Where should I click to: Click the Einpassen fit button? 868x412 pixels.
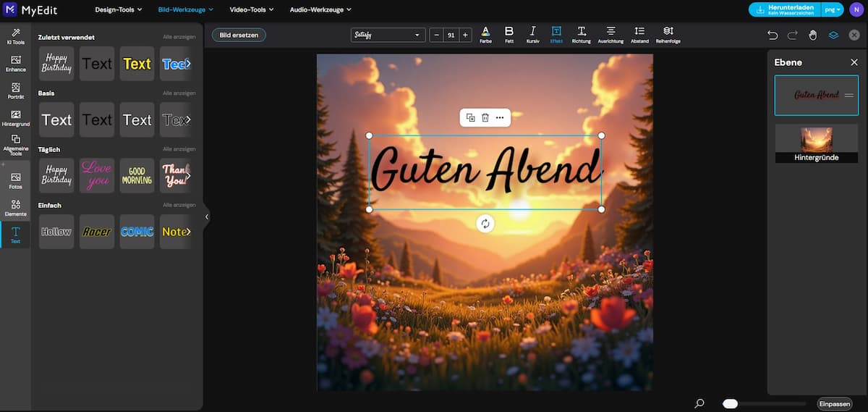833,403
